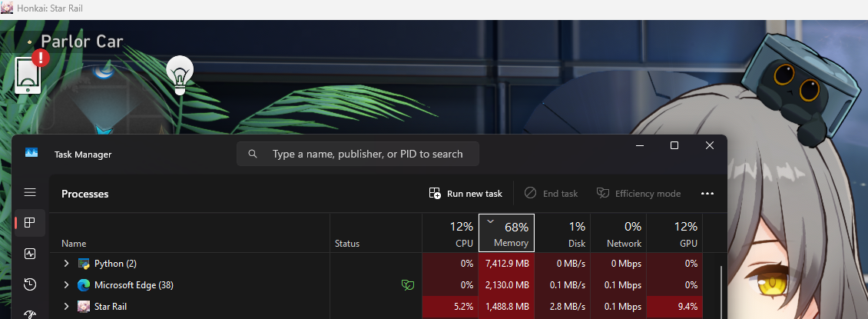Screen dimensions: 868x319
Task: Sort processes by Disk column
Action: (562, 233)
